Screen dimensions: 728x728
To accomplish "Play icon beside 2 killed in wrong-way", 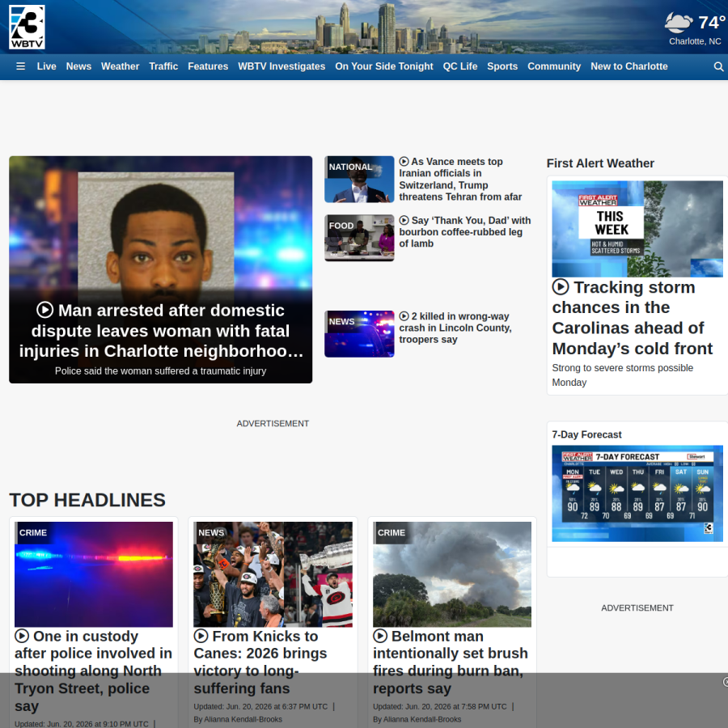I will click(404, 315).
